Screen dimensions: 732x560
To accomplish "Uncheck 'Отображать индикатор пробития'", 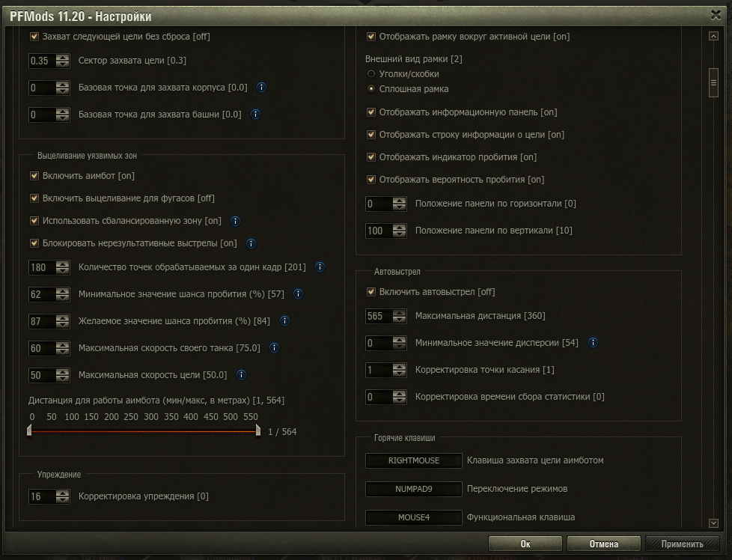I will coord(370,157).
